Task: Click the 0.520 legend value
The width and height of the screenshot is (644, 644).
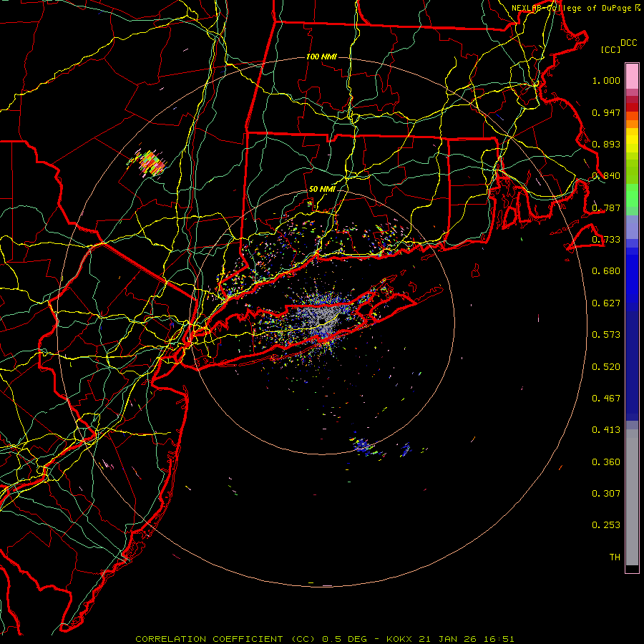Action: coord(606,367)
